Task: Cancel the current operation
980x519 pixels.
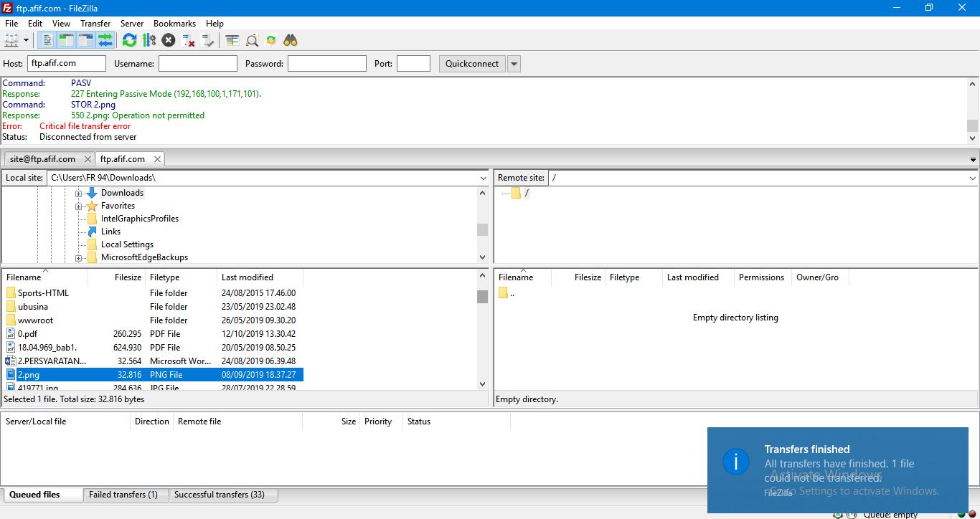Action: (x=169, y=40)
